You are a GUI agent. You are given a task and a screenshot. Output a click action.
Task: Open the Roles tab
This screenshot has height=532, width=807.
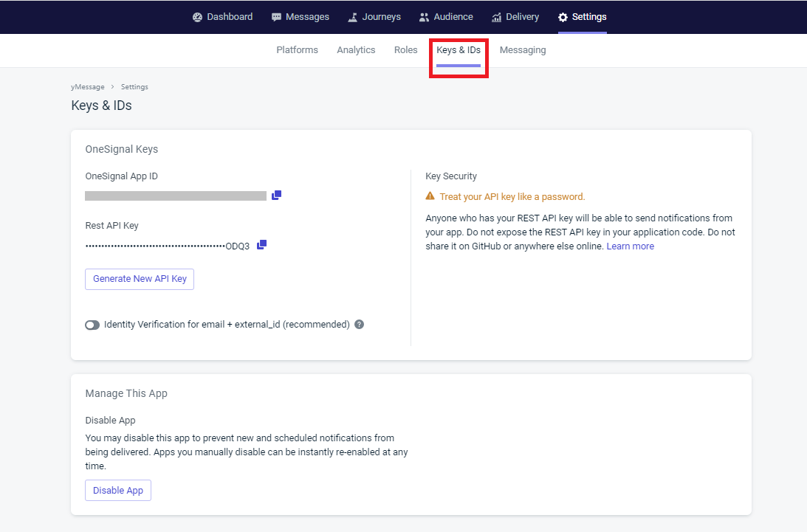tap(405, 50)
